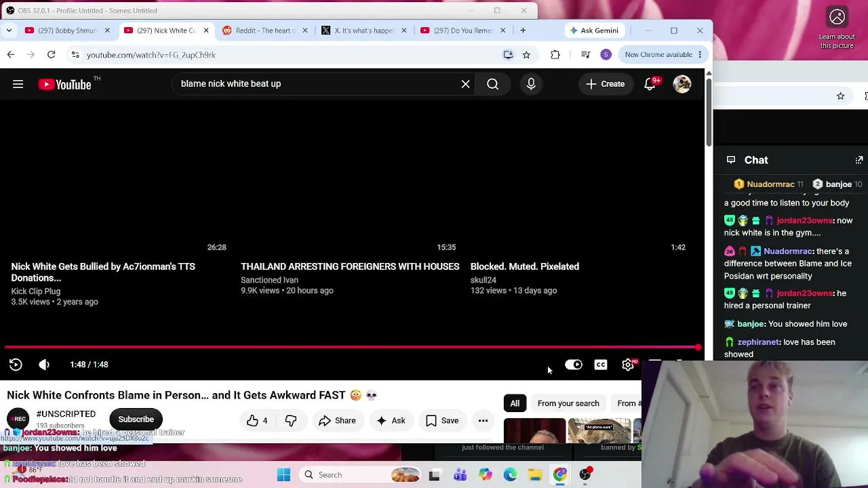The width and height of the screenshot is (868, 488).
Task: Toggle closed captions in the player
Action: click(x=601, y=365)
